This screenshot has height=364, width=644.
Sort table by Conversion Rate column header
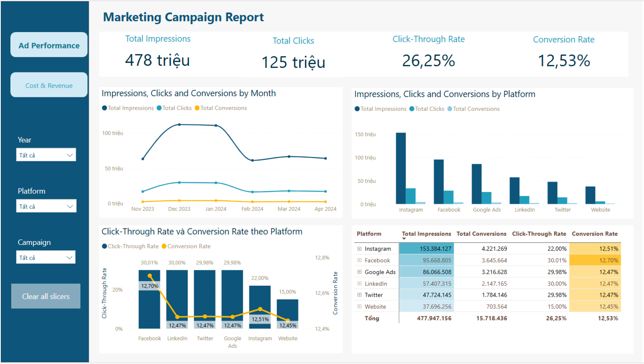point(594,234)
